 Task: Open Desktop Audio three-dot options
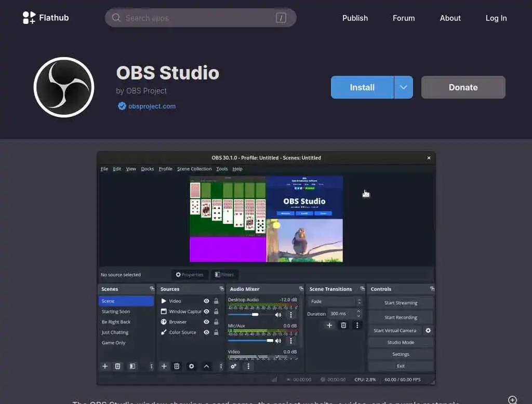[291, 315]
